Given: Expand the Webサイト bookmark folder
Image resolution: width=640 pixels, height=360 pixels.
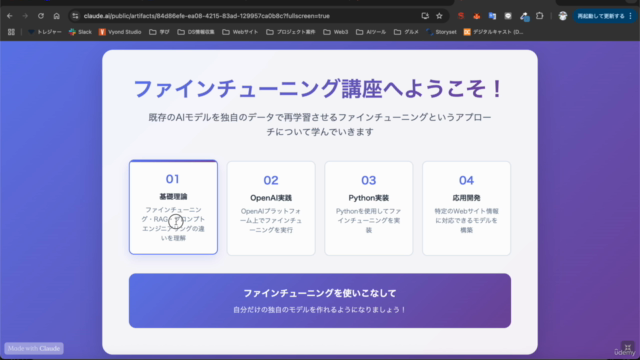Looking at the screenshot, I should point(240,32).
